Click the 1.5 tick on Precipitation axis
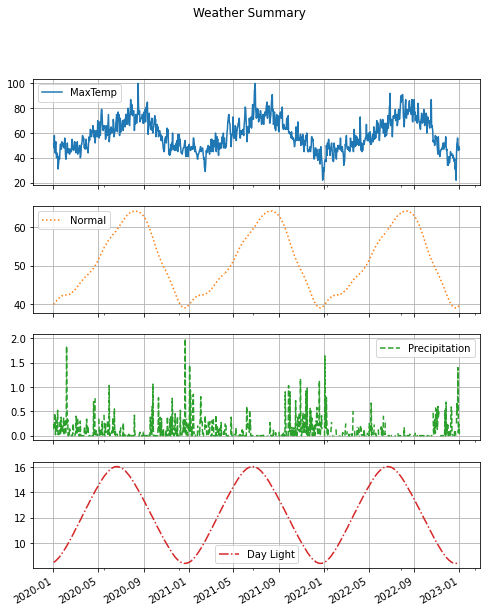 click(x=18, y=363)
